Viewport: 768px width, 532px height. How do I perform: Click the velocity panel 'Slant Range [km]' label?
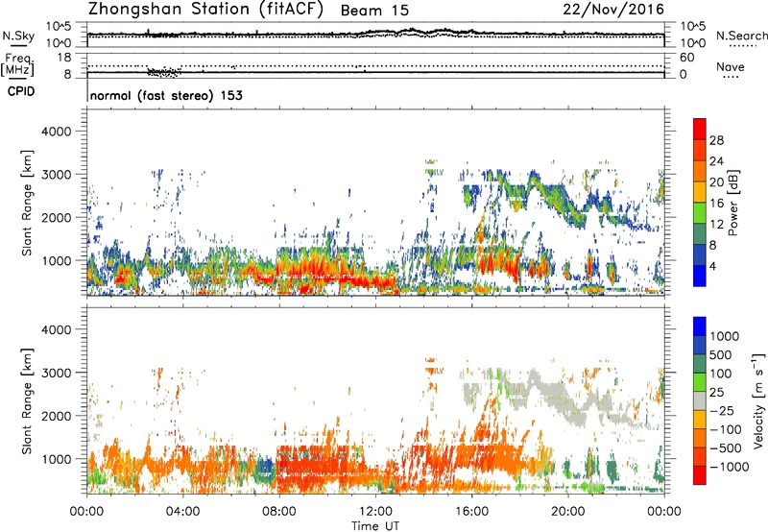[27, 401]
